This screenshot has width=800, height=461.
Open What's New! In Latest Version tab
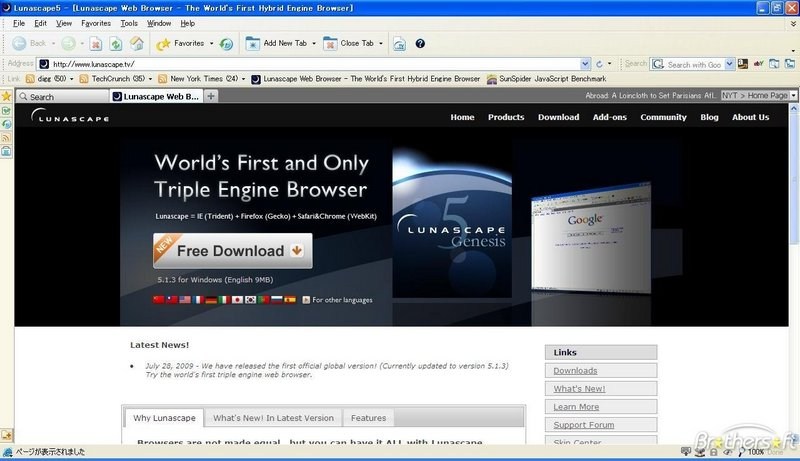click(x=273, y=418)
